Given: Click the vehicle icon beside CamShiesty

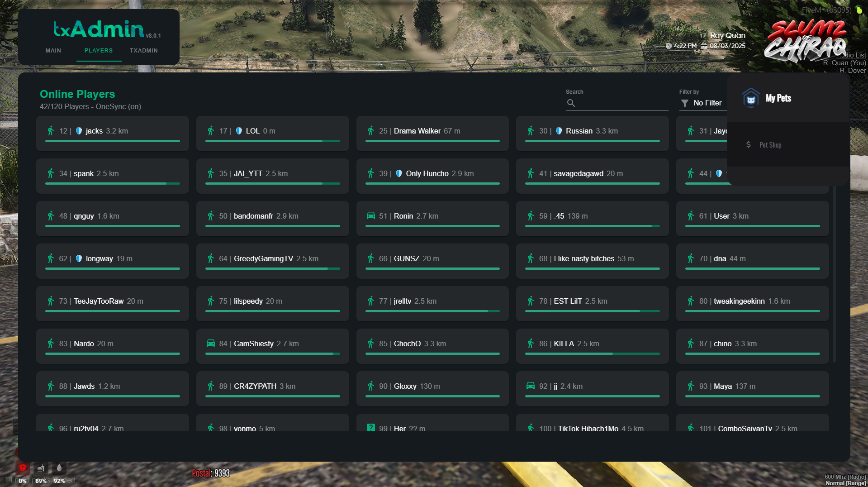Looking at the screenshot, I should pyautogui.click(x=211, y=344).
